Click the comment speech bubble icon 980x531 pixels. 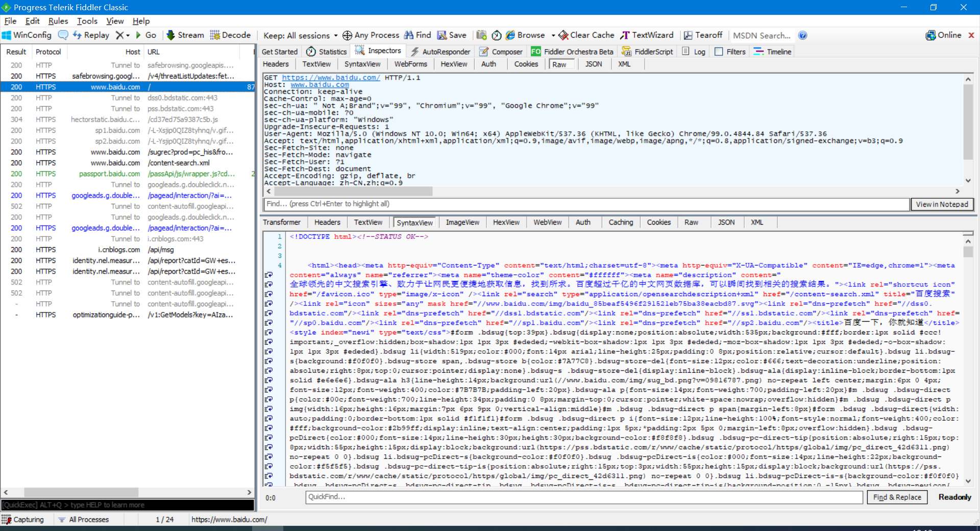pos(63,35)
